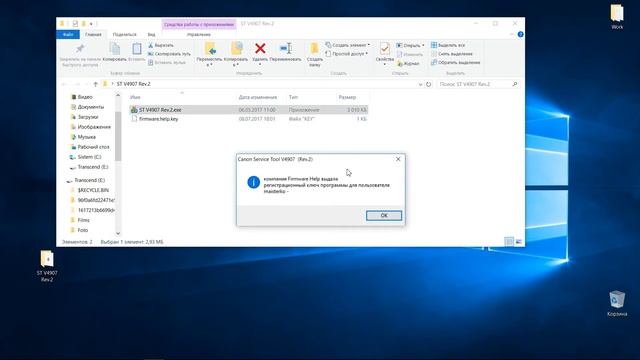Open the Открыть dropdown in the ribbon
Screen dimensions: 640x360
[410, 45]
